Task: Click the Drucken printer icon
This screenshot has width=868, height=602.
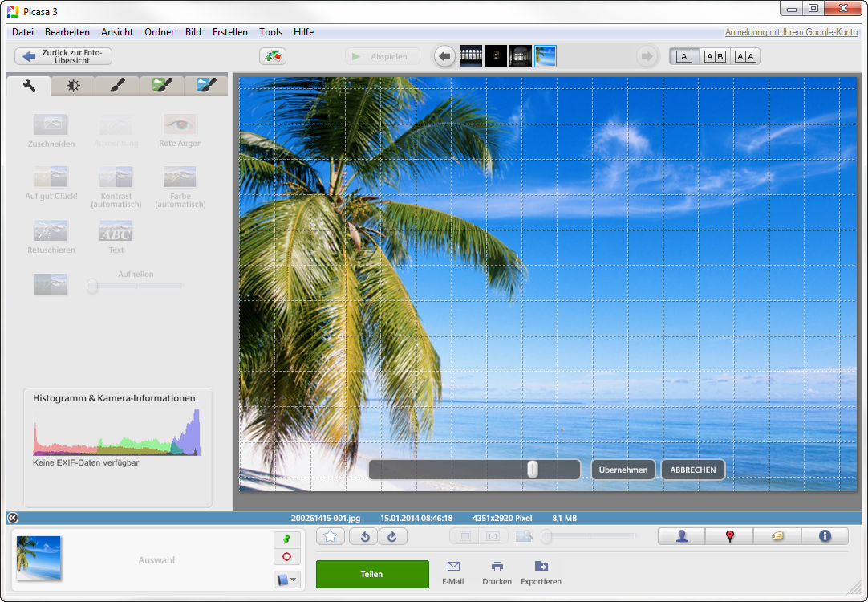Action: (497, 567)
